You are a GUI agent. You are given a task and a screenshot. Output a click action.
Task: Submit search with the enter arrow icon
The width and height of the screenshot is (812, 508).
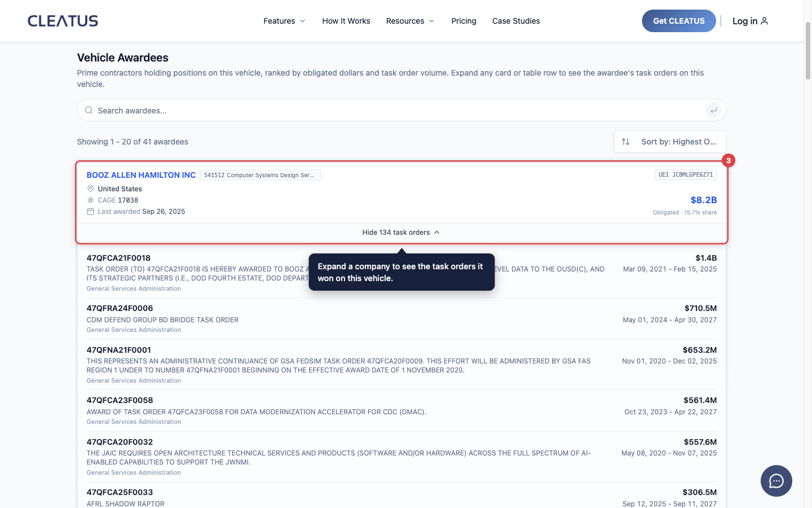click(x=713, y=110)
